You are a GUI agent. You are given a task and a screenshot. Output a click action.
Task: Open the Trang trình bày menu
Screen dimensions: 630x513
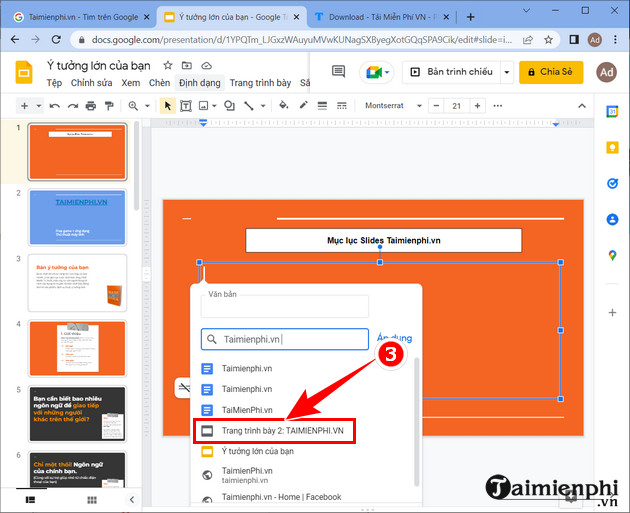coord(260,83)
